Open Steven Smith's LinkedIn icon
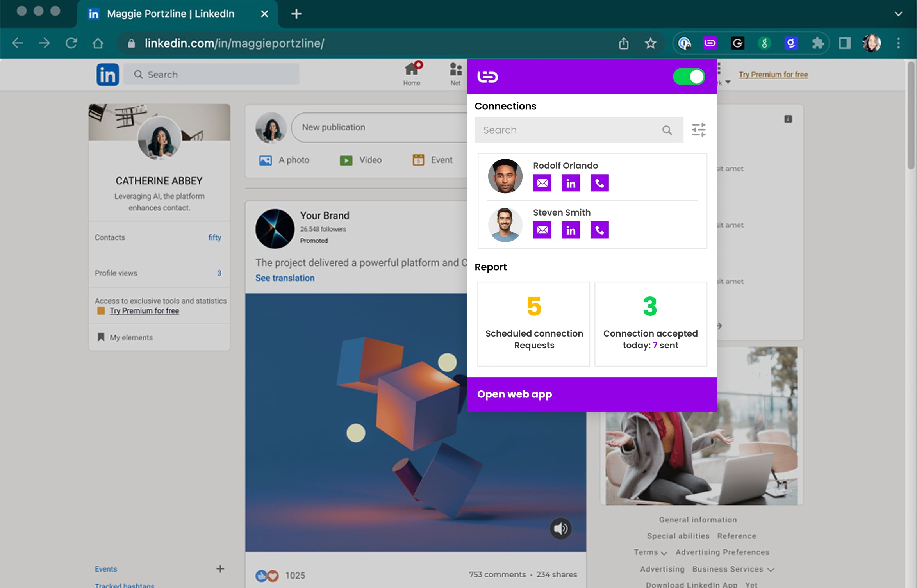Screen dimensions: 917x588 [x=571, y=230]
